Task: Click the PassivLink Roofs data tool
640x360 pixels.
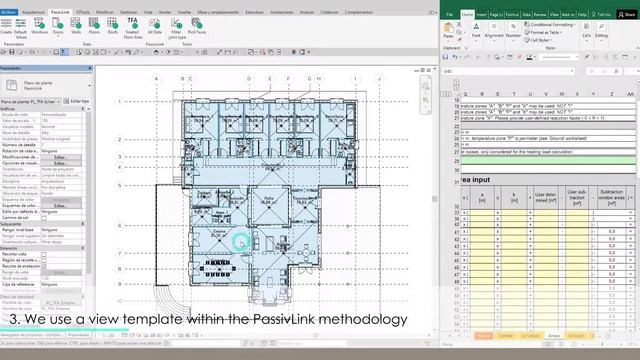Action: (x=113, y=26)
